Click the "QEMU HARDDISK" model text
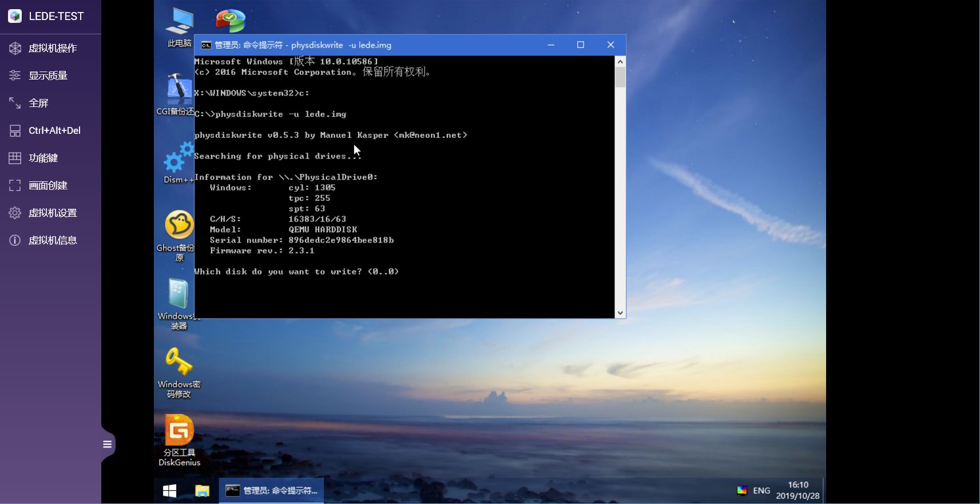The height and width of the screenshot is (504, 980). point(323,229)
